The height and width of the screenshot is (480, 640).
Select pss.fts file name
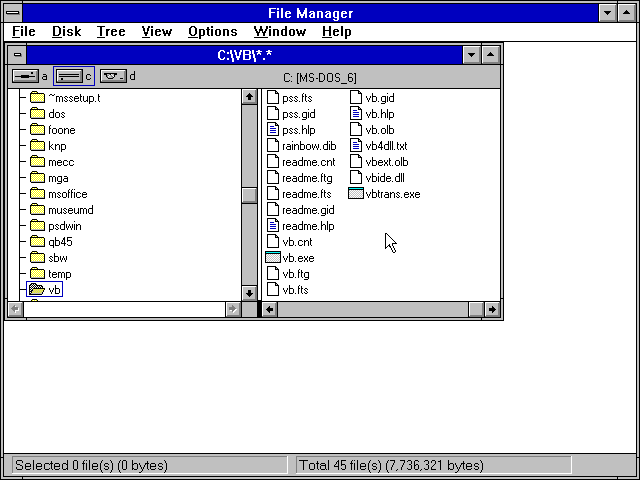[x=297, y=98]
